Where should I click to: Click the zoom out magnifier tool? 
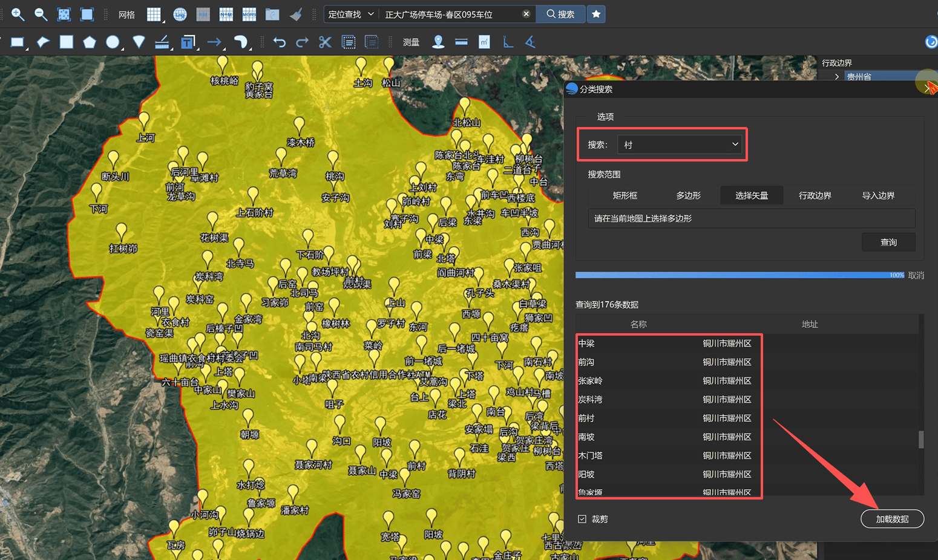pos(41,14)
